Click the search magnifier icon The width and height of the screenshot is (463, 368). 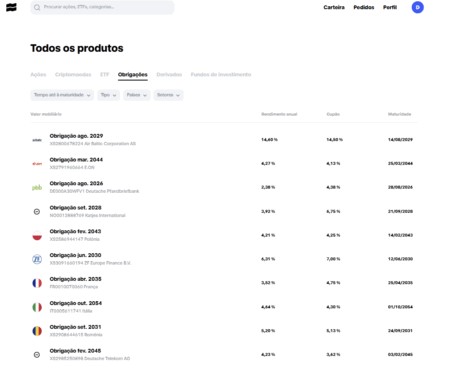pos(37,7)
